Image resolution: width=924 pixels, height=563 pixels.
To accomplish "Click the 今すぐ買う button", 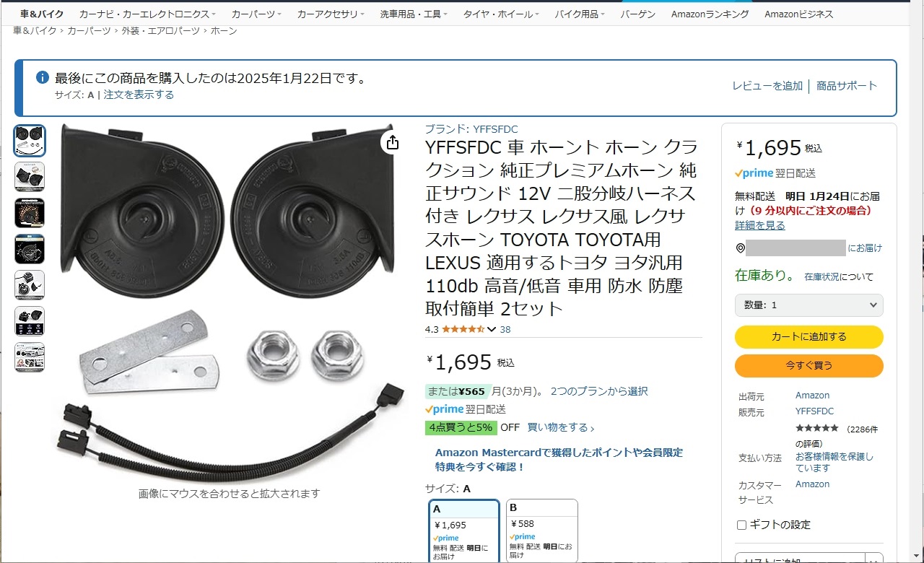I will pyautogui.click(x=809, y=366).
